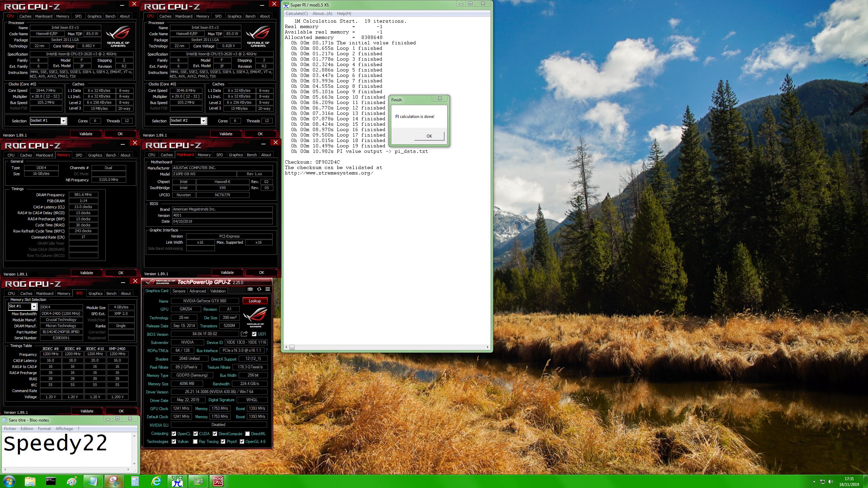Launch Paint from the taskbar
The image size is (868, 488).
pos(72,481)
